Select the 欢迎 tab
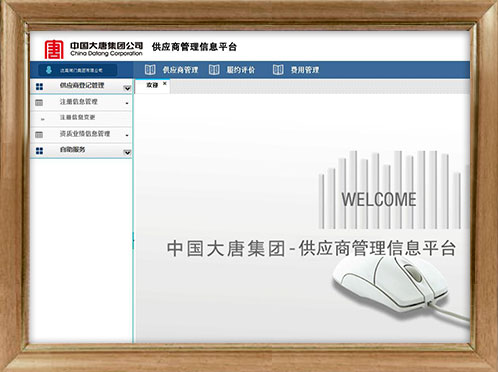Screen dimensions: 498x372 pos(152,85)
